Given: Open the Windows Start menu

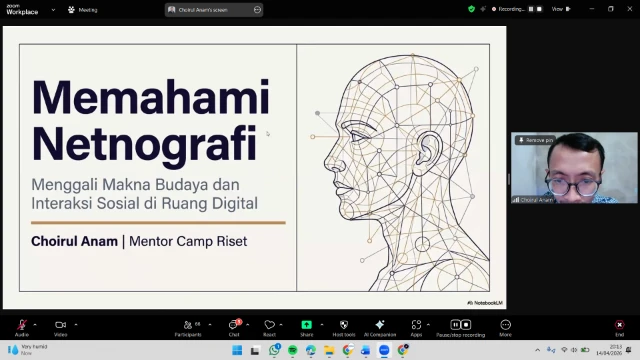Looking at the screenshot, I should pos(237,350).
